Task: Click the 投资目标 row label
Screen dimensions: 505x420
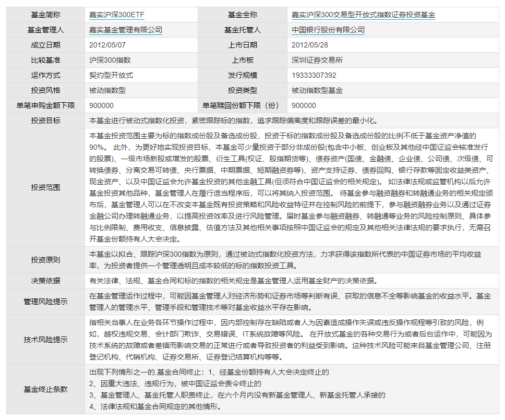Action: pos(45,121)
